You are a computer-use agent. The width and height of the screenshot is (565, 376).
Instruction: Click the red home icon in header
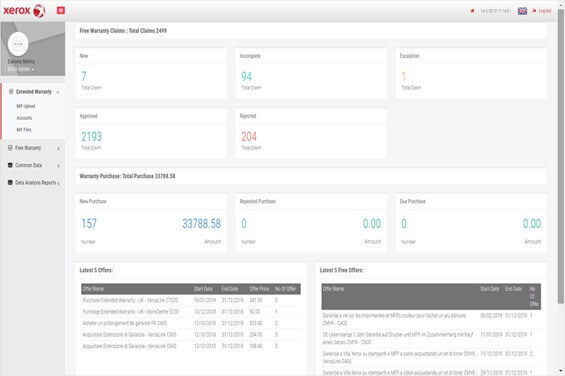click(472, 11)
